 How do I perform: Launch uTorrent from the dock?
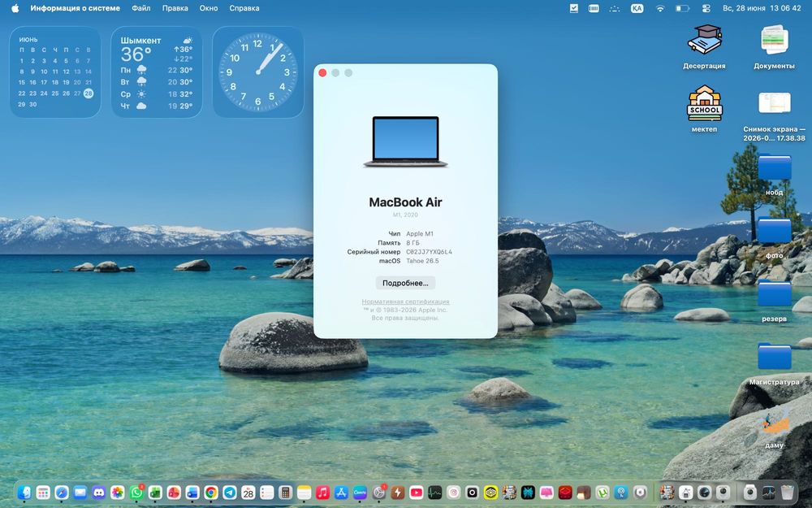[x=603, y=492]
